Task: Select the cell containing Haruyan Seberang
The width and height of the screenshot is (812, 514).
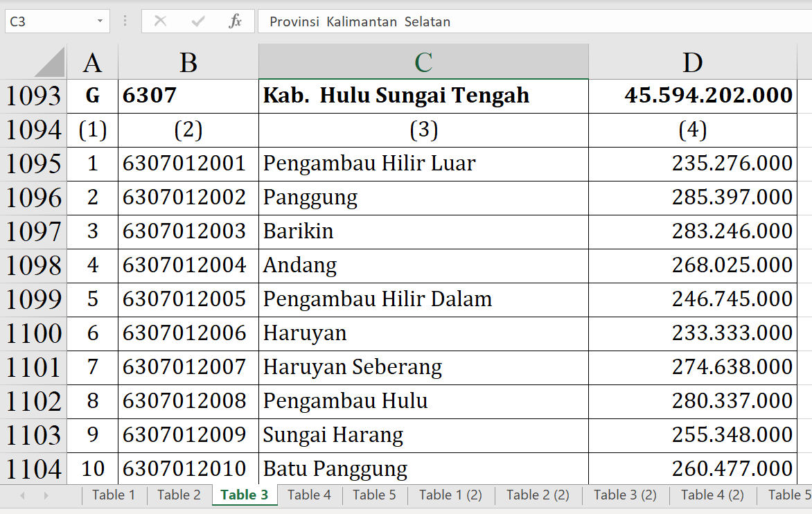Action: click(x=423, y=367)
